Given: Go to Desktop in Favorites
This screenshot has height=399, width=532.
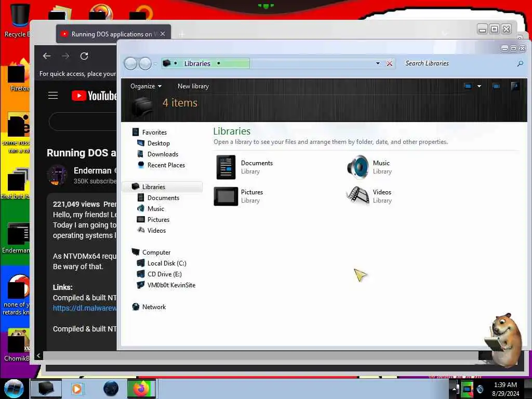Looking at the screenshot, I should tap(153, 143).
